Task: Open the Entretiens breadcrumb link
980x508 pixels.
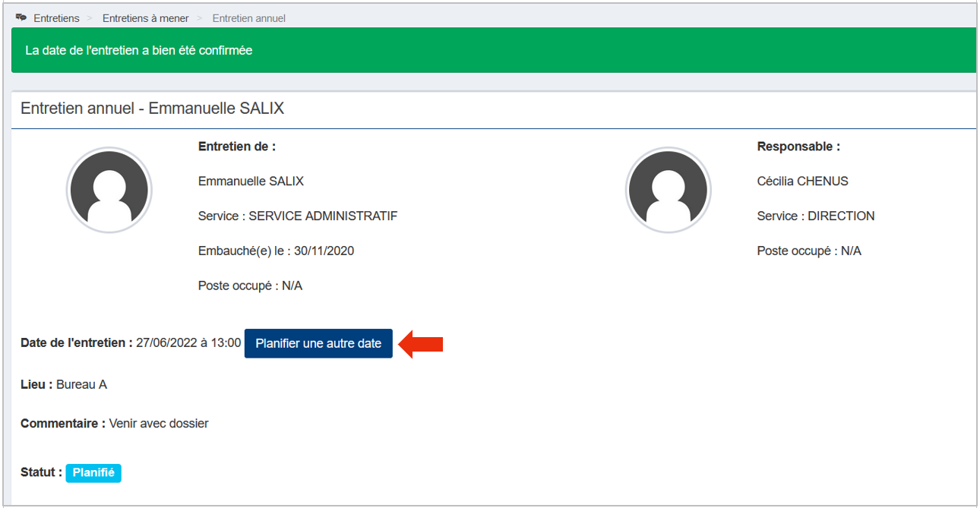Action: coord(56,18)
